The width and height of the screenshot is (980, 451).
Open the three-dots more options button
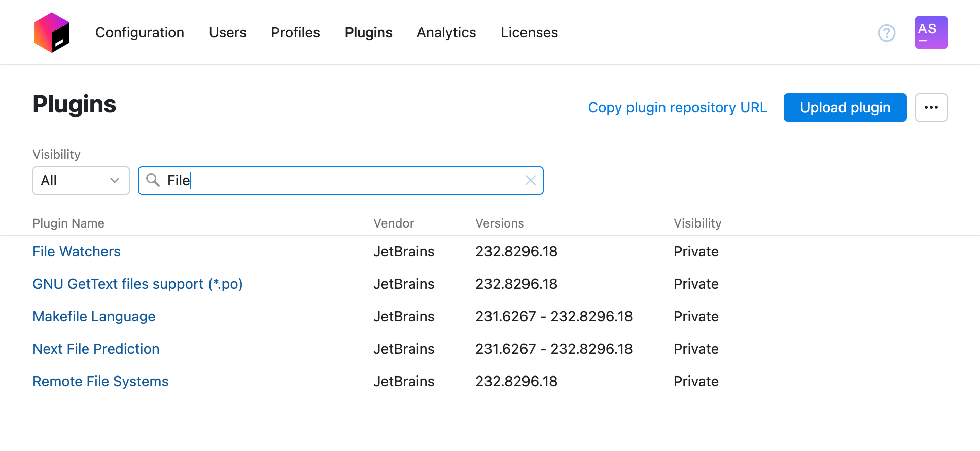click(x=931, y=107)
